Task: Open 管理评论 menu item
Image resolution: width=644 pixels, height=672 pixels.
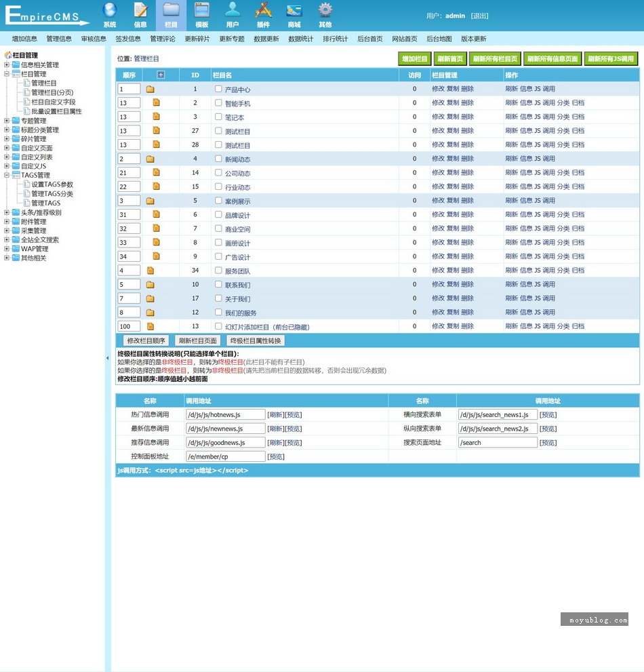Action: [163, 39]
